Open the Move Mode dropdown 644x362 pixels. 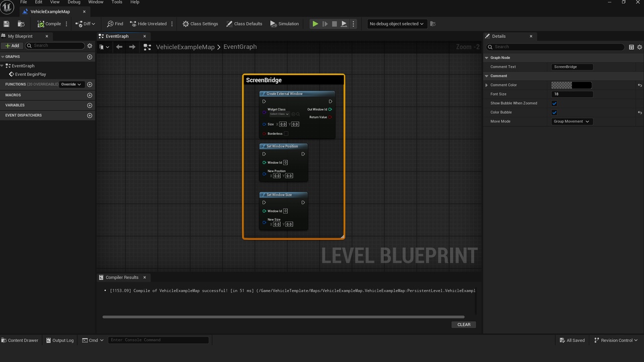pyautogui.click(x=572, y=121)
